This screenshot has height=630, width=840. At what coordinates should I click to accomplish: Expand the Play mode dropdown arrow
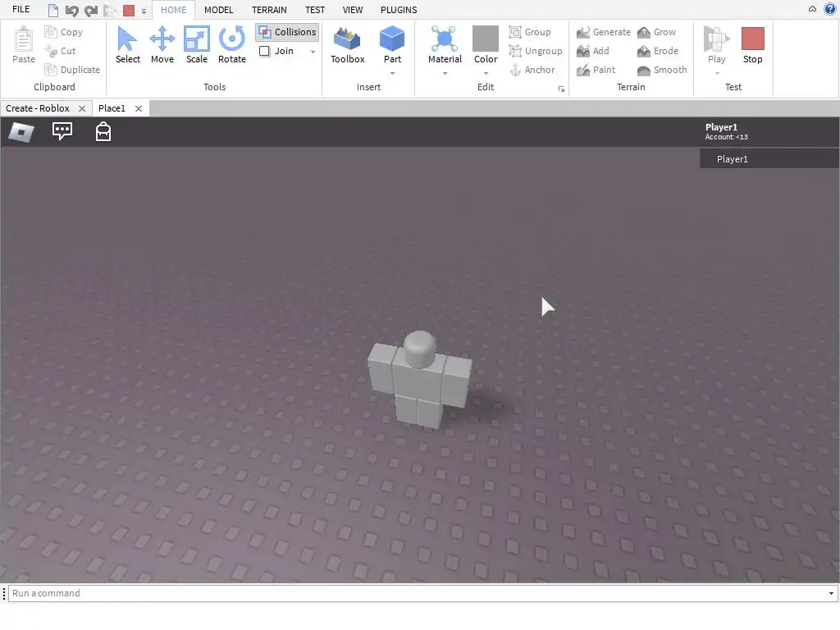click(717, 73)
